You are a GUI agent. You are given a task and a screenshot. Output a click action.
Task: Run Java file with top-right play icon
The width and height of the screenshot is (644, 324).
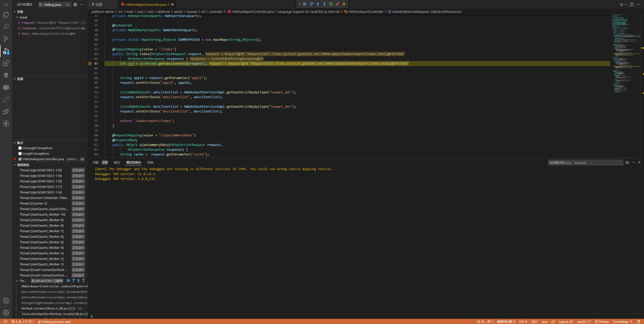[621, 5]
